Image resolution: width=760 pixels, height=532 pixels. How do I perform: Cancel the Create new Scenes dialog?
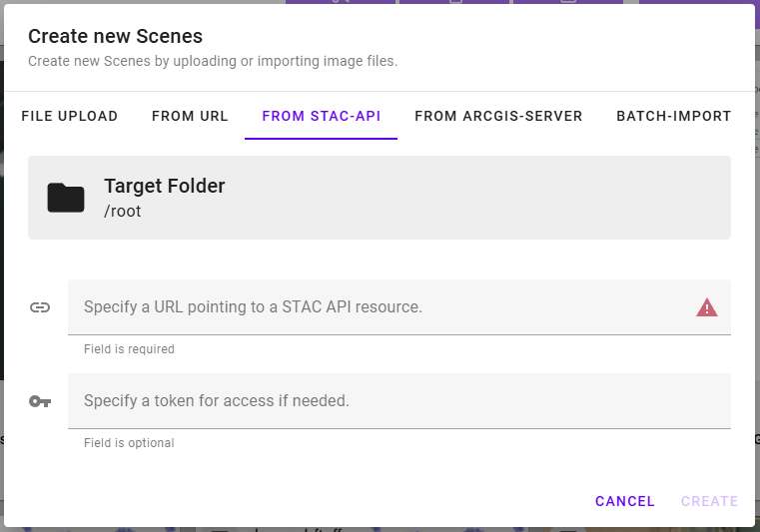625,501
